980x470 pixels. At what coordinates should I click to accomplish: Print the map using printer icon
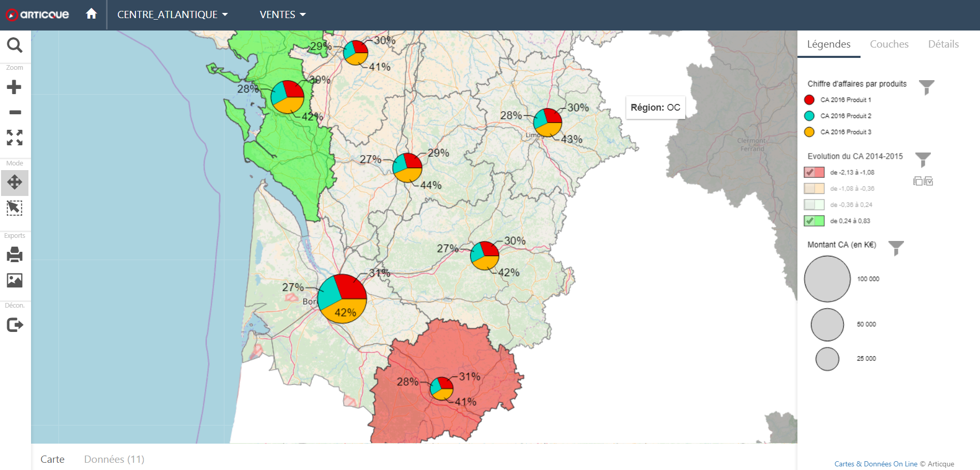pos(14,254)
